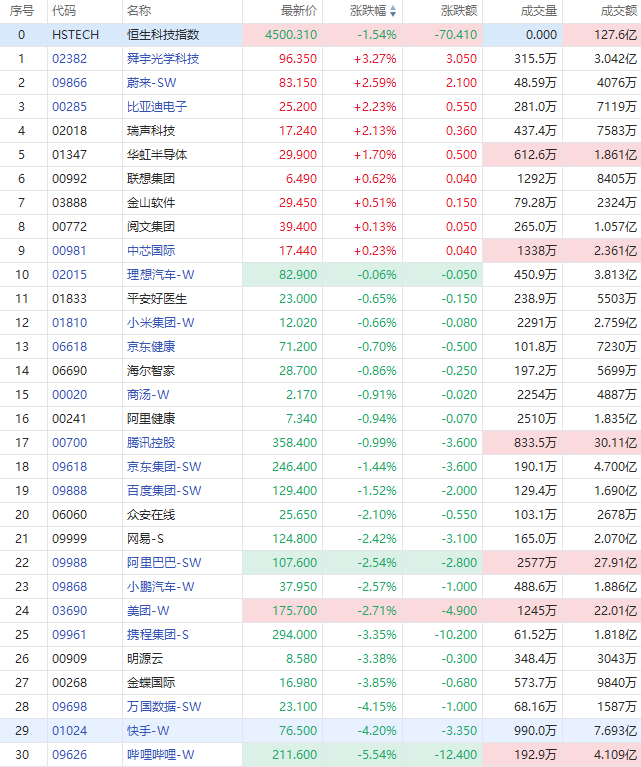Select 众安在线 stock name
641x767 pixels.
151,514
